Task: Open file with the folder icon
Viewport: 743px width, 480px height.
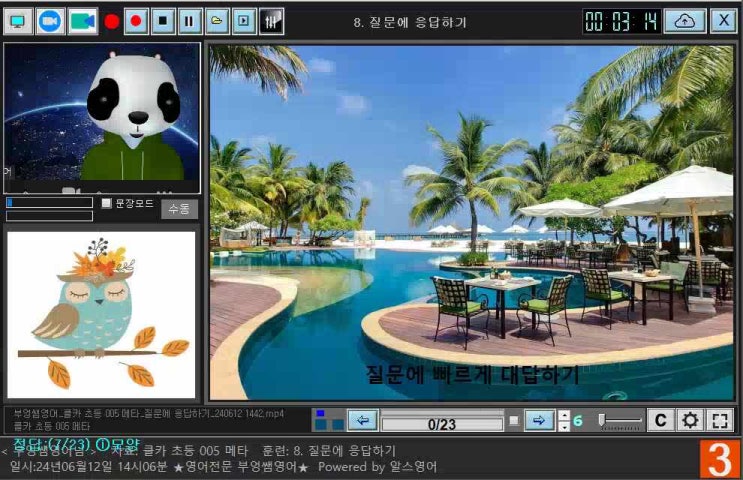Action: (x=217, y=20)
